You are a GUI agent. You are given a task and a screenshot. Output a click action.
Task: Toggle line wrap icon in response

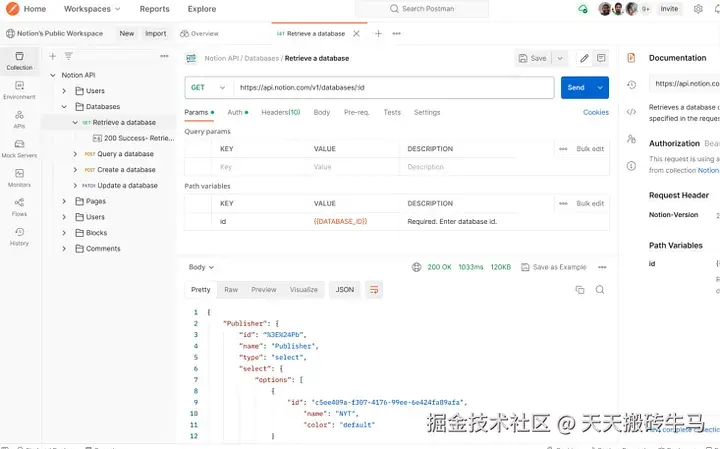374,290
